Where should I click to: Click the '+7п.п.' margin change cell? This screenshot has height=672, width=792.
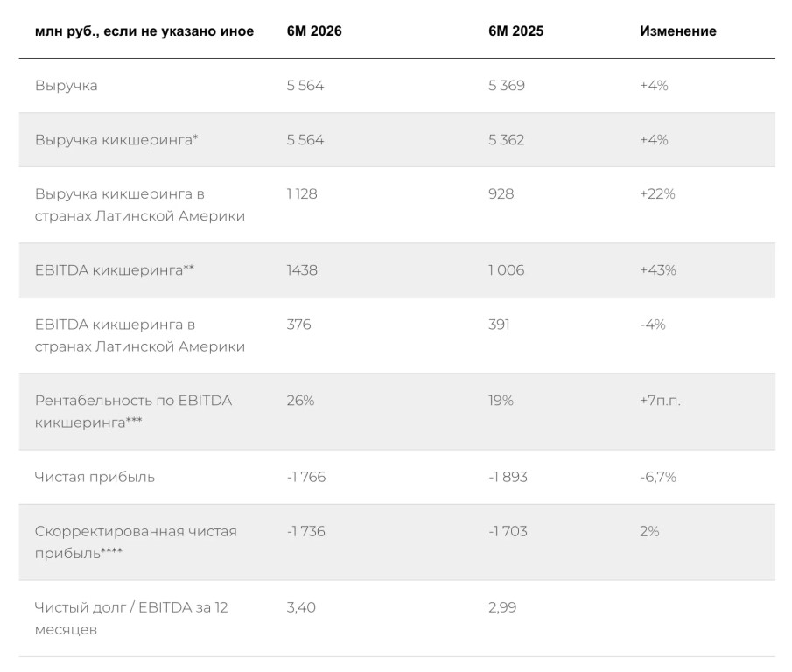(x=660, y=401)
